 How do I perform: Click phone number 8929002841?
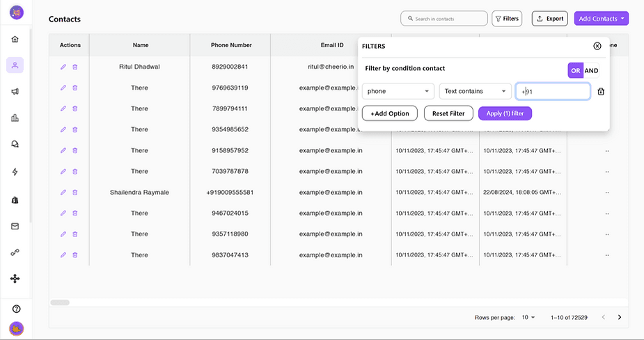click(x=230, y=67)
